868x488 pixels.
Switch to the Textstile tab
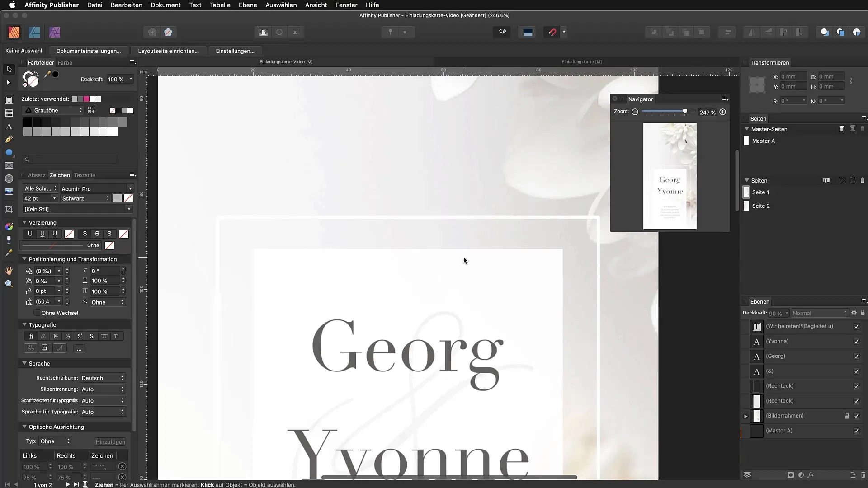[85, 175]
